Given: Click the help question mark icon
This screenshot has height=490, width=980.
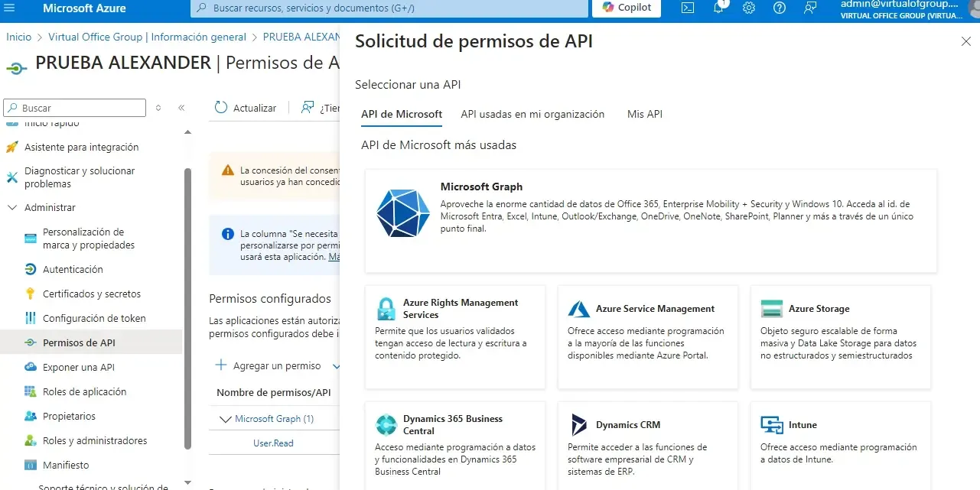Looking at the screenshot, I should 780,8.
